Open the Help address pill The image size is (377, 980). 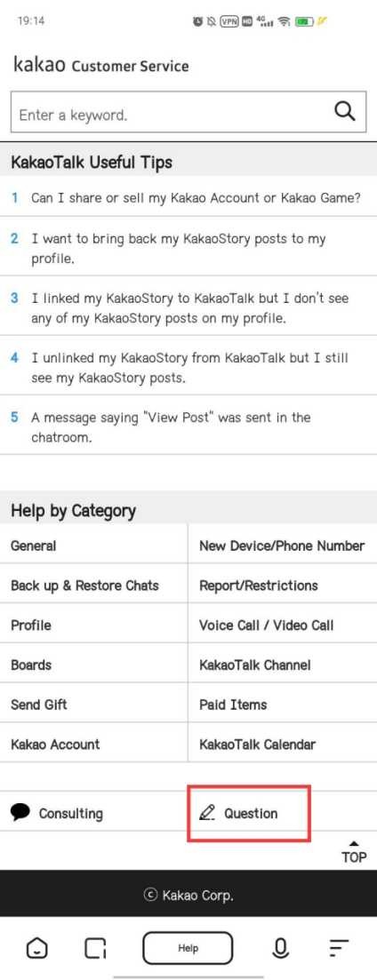188,948
